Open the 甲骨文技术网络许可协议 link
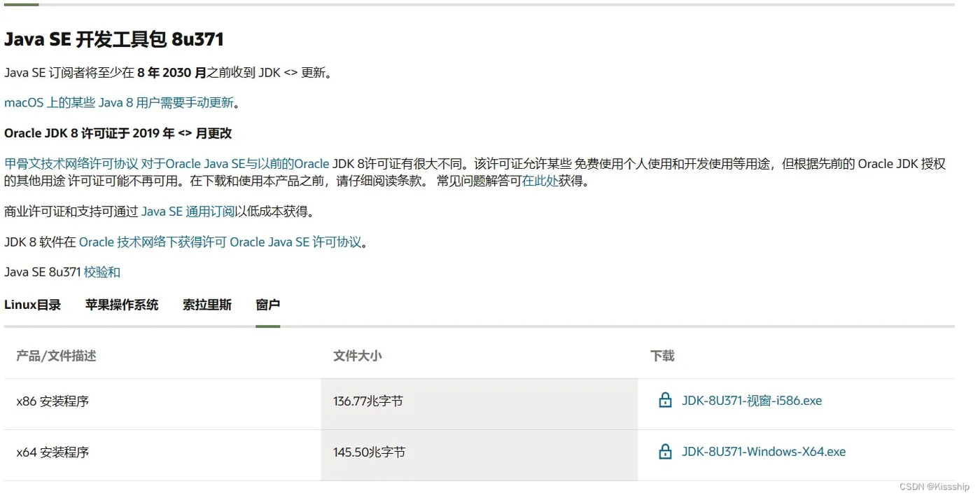 click(x=71, y=164)
